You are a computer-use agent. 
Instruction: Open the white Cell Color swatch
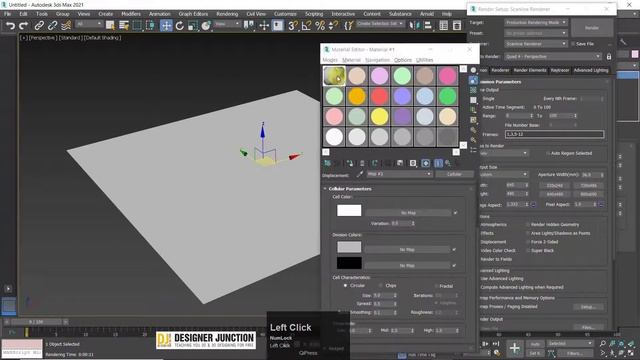(x=349, y=210)
